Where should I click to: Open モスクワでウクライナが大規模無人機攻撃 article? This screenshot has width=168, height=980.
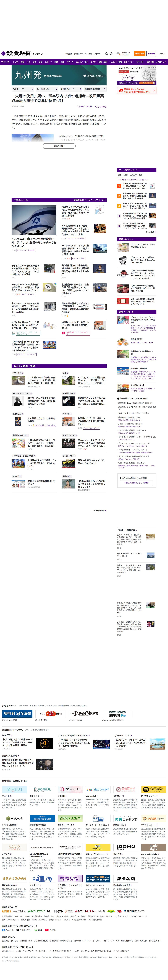pyautogui.click(x=75, y=250)
